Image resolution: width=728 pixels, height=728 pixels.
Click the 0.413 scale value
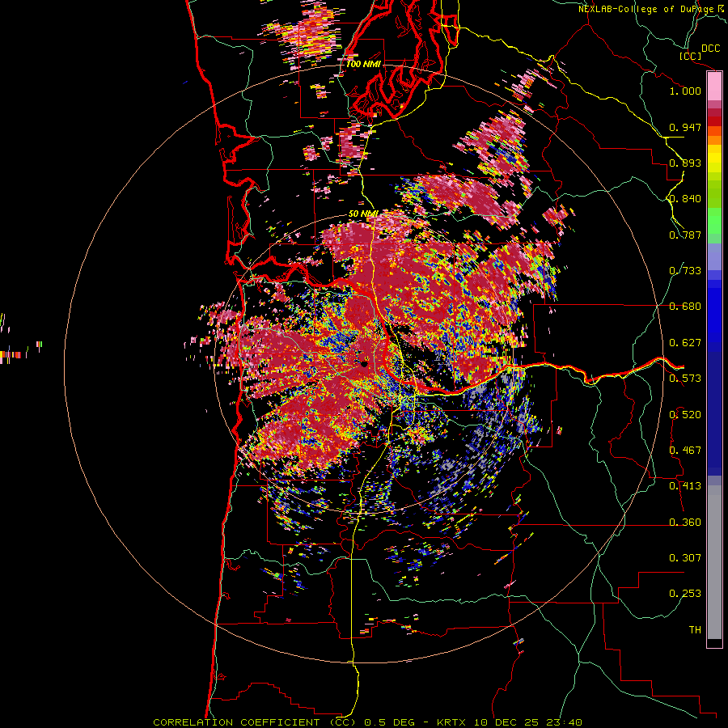[685, 486]
